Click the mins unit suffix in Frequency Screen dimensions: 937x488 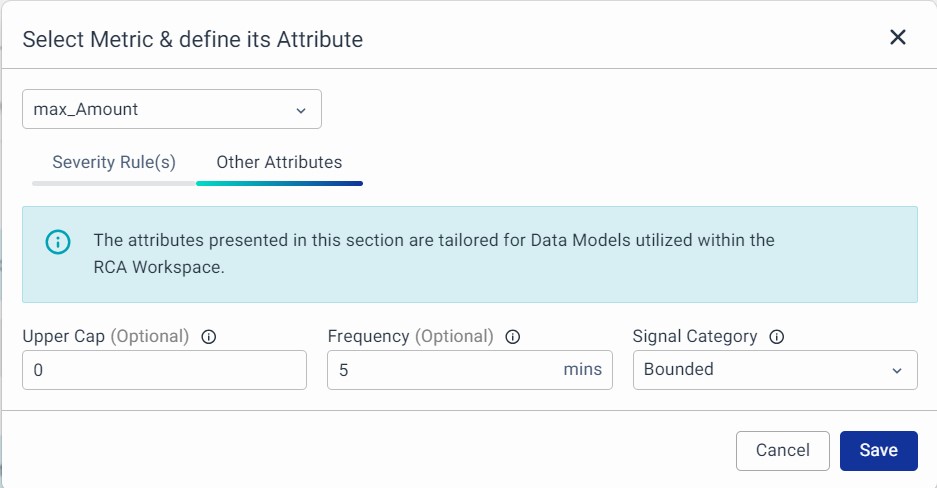click(x=582, y=370)
